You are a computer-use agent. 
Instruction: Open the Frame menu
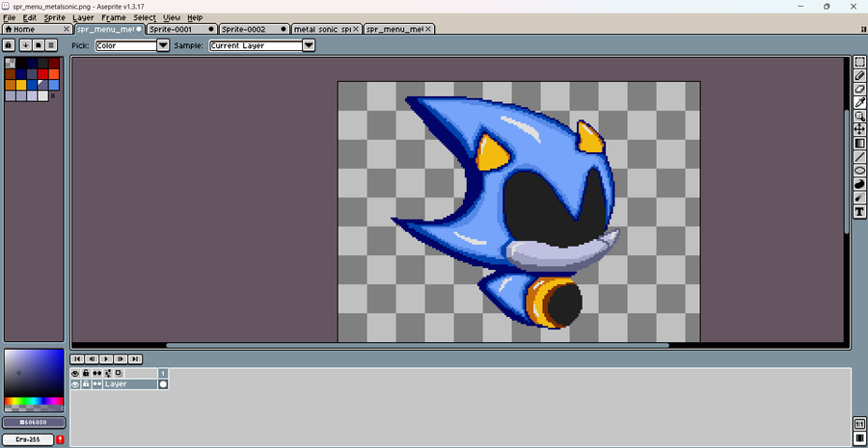tap(114, 17)
